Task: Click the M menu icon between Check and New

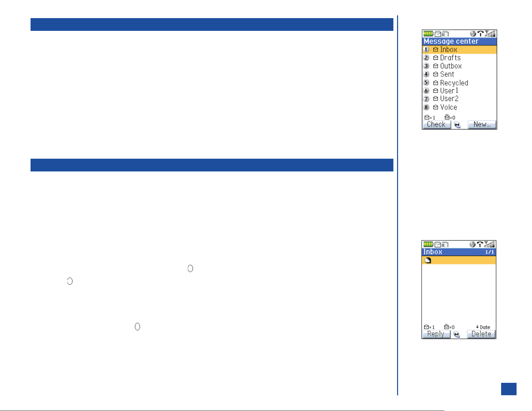Action: [457, 125]
